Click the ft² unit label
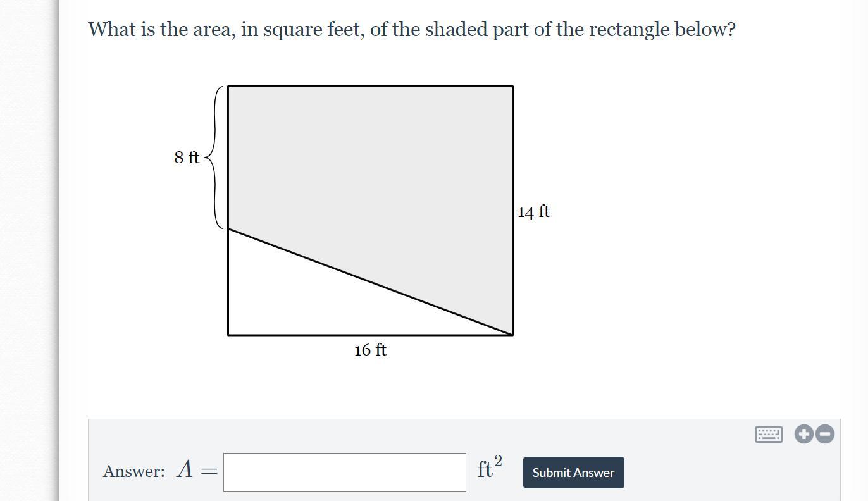868x501 pixels. point(490,468)
